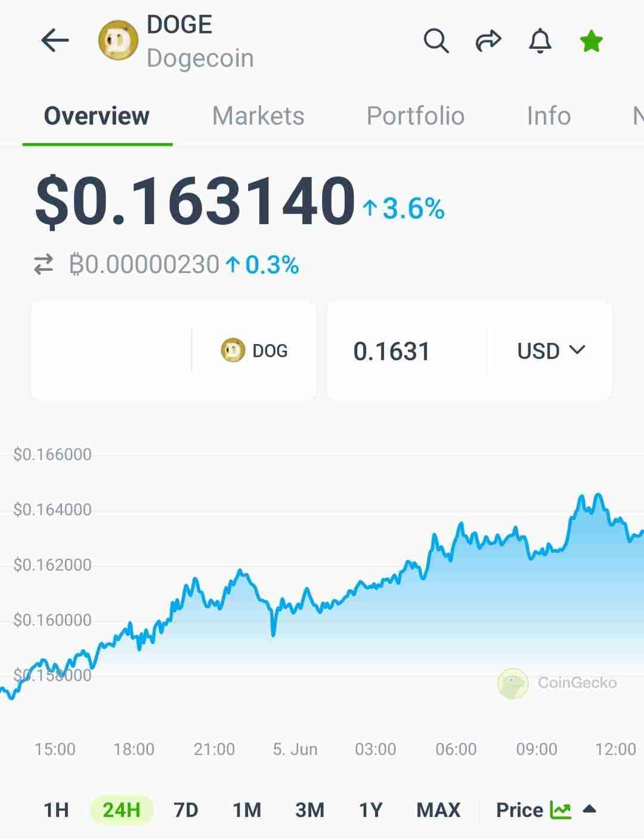The image size is (644, 839).
Task: Set a price alert bell
Action: tap(540, 41)
